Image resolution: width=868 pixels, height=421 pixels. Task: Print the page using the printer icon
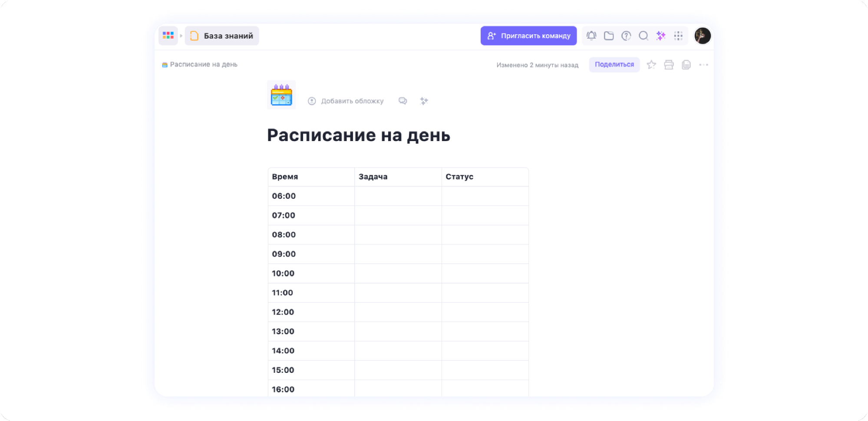668,64
